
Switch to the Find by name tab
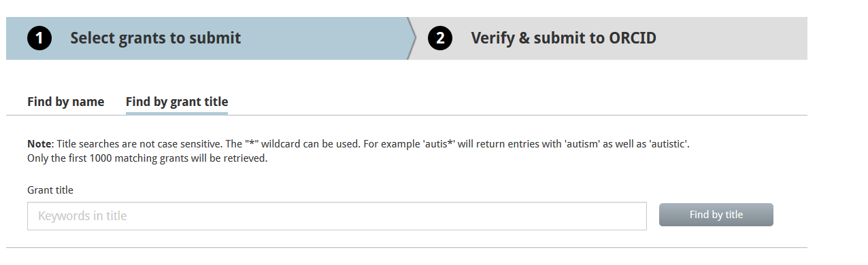[65, 102]
